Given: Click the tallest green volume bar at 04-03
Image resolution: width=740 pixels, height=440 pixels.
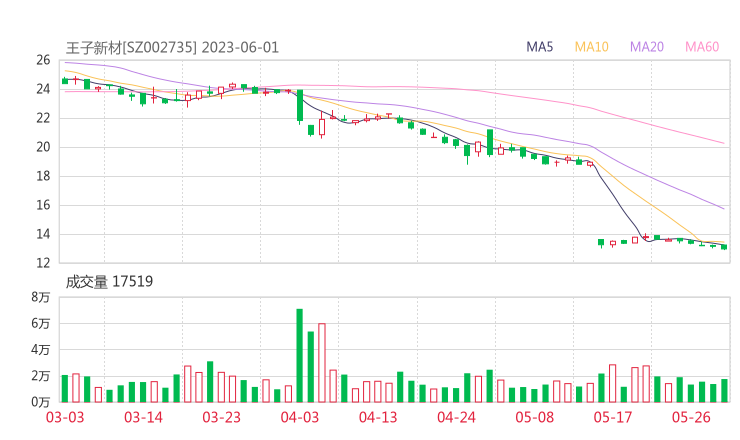Looking at the screenshot, I should [299, 355].
